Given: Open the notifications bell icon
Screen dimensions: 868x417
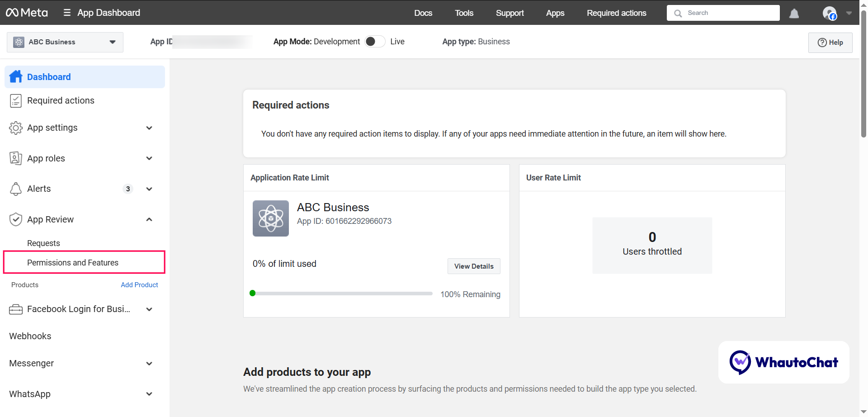Looking at the screenshot, I should click(x=794, y=14).
